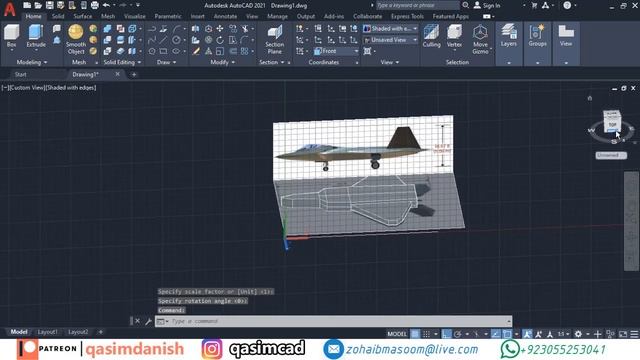Screen dimensions: 640x360
Task: Click the Solid Union icon in Solid Editing
Action: pos(107,29)
